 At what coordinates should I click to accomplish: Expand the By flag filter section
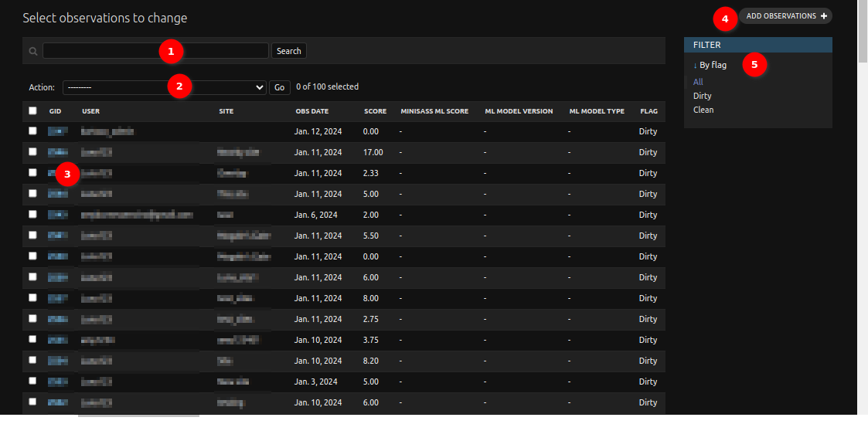[710, 65]
